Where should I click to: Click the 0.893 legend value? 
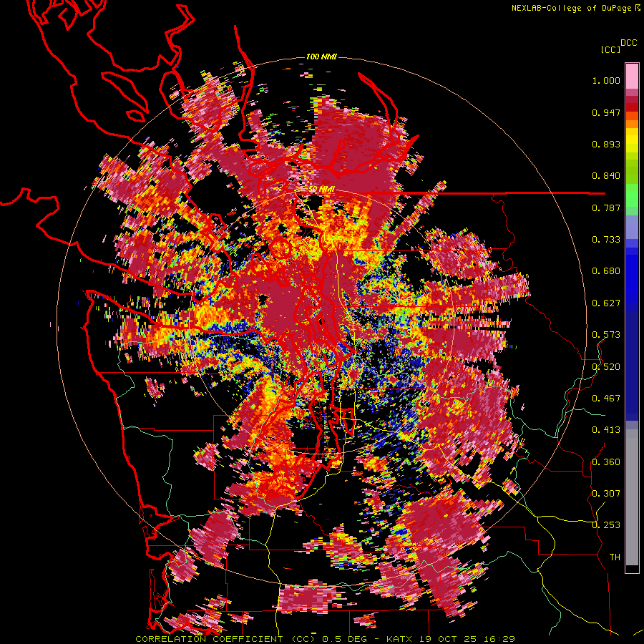[x=606, y=144]
